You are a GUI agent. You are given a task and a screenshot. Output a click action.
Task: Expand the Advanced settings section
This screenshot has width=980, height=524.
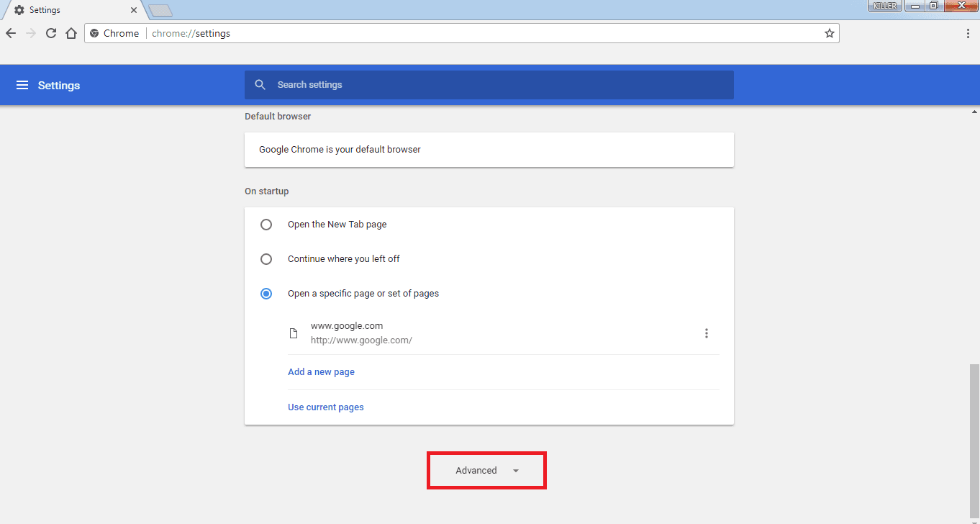486,470
